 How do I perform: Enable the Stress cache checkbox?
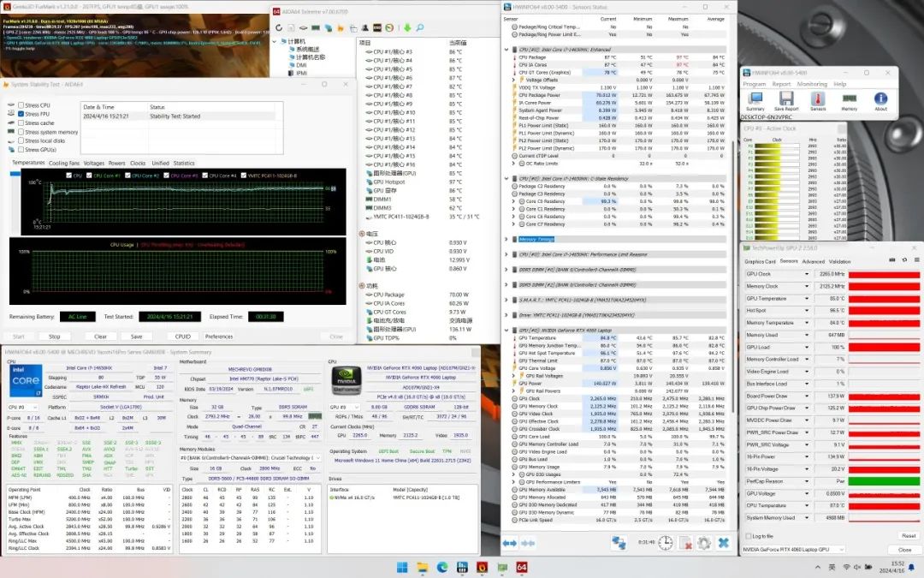21,122
